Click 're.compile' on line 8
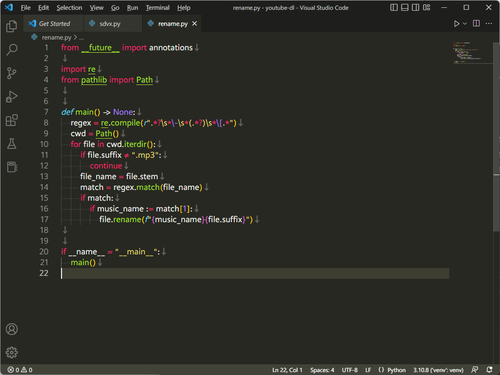 120,123
